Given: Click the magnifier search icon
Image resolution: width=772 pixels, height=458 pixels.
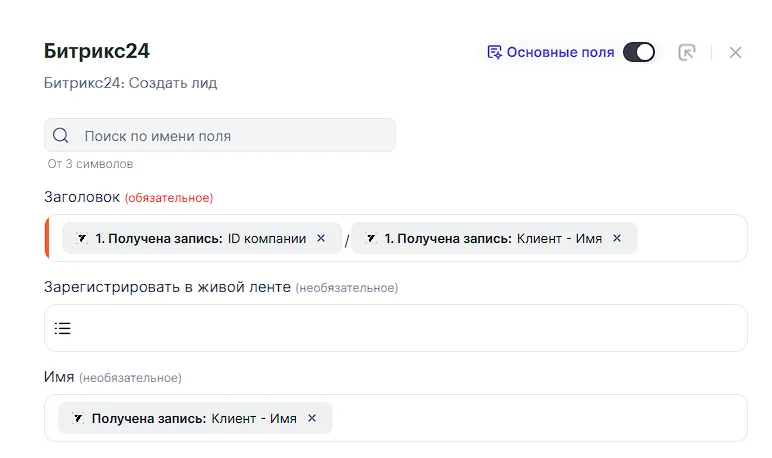Looking at the screenshot, I should 61,136.
